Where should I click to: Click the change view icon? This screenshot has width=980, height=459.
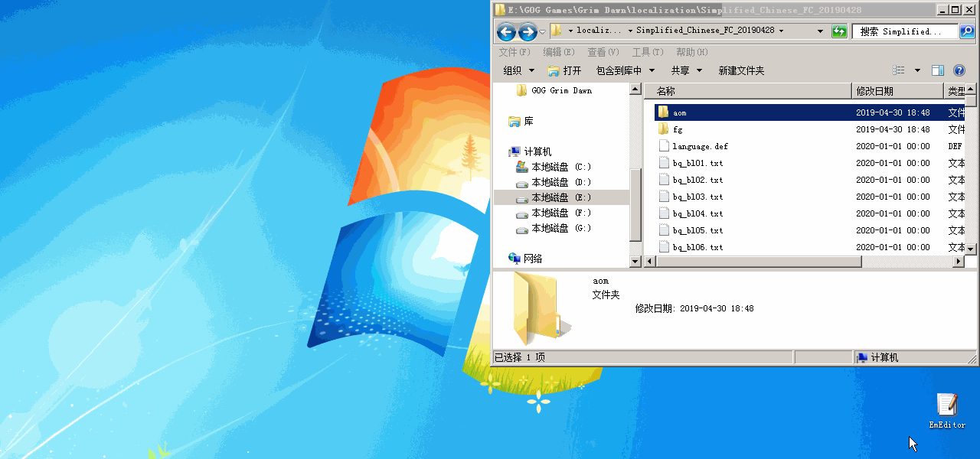pyautogui.click(x=899, y=70)
